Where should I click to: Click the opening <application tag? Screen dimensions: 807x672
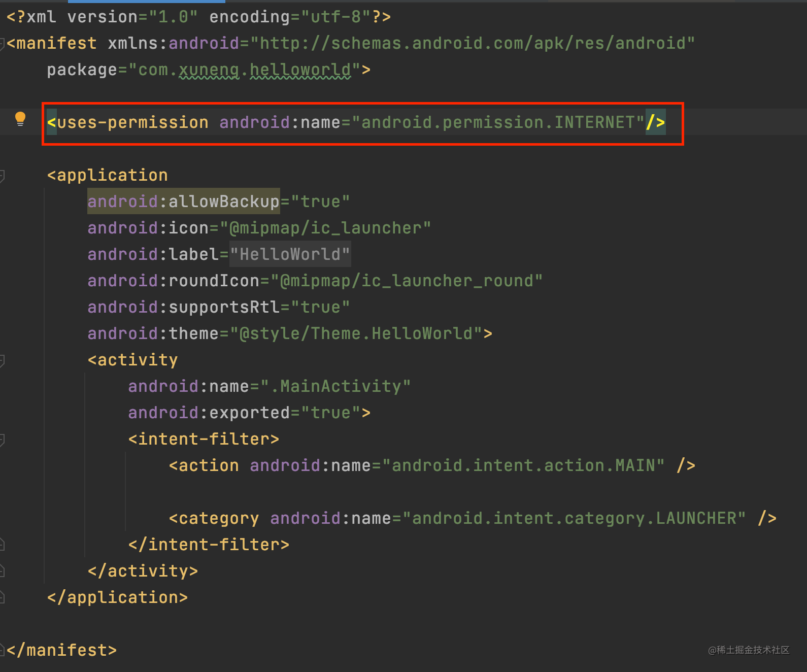[x=107, y=175]
